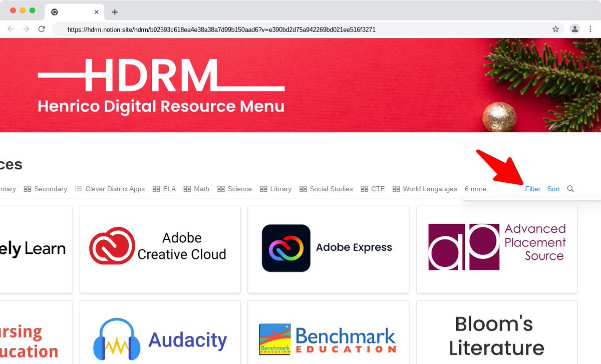The width and height of the screenshot is (601, 364).
Task: Switch to the Science view tab
Action: (x=234, y=189)
